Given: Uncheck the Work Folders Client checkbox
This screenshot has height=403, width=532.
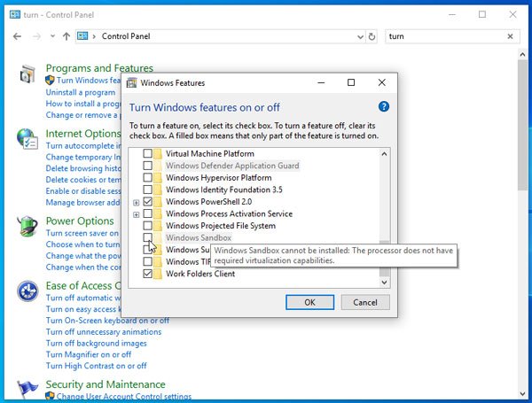Looking at the screenshot, I should coord(147,275).
